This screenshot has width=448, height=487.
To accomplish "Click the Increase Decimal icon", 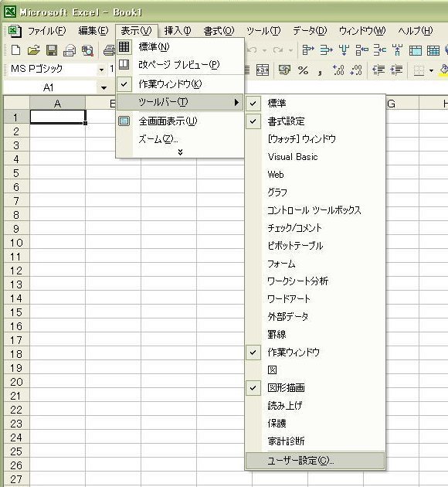I will coord(338,70).
